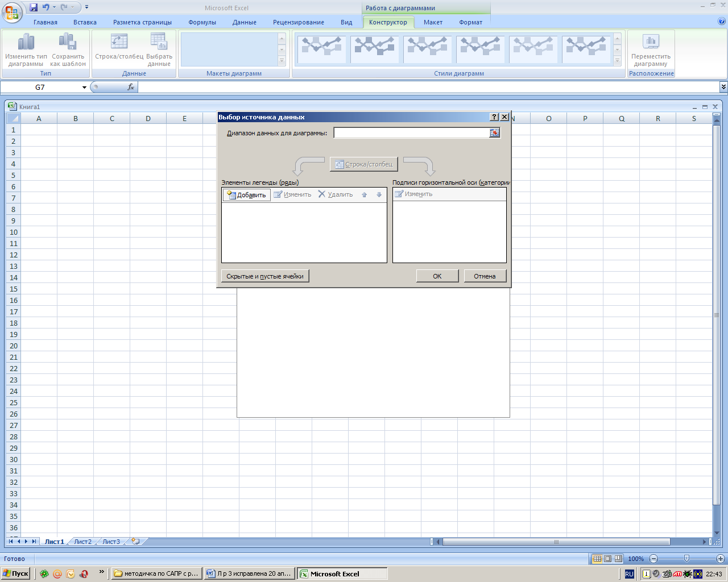Open the undo history dropdown arrow
This screenshot has width=728, height=582.
pyautogui.click(x=55, y=7)
